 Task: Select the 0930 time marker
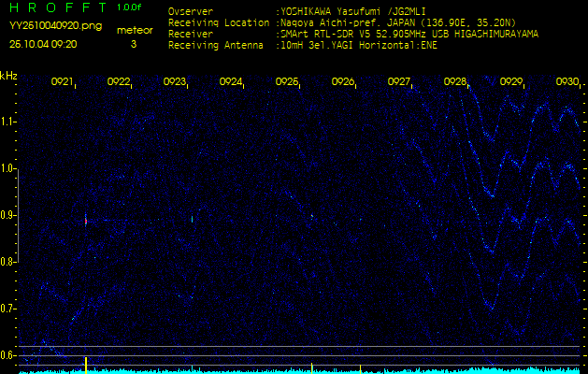[x=566, y=82]
